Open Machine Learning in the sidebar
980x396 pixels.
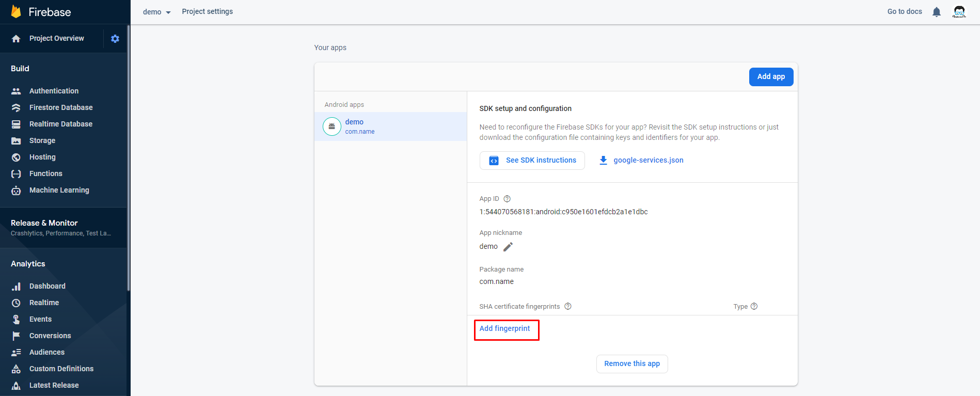pos(59,190)
